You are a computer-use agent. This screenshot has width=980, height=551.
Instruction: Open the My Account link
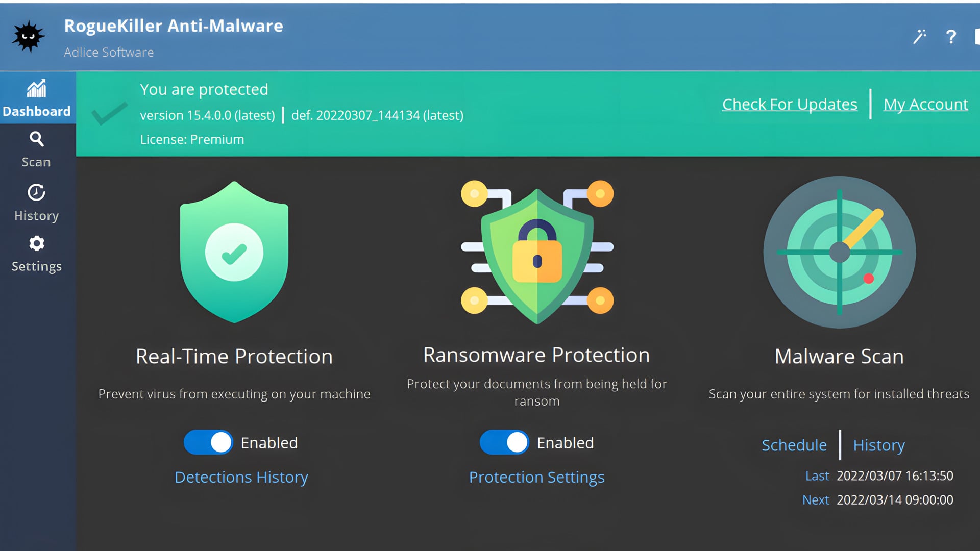click(x=926, y=104)
